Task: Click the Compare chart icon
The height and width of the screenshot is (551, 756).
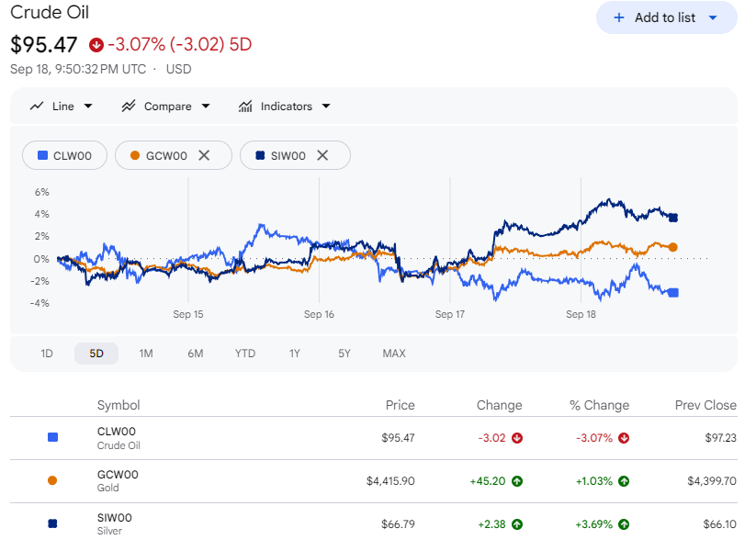Action: click(x=129, y=106)
